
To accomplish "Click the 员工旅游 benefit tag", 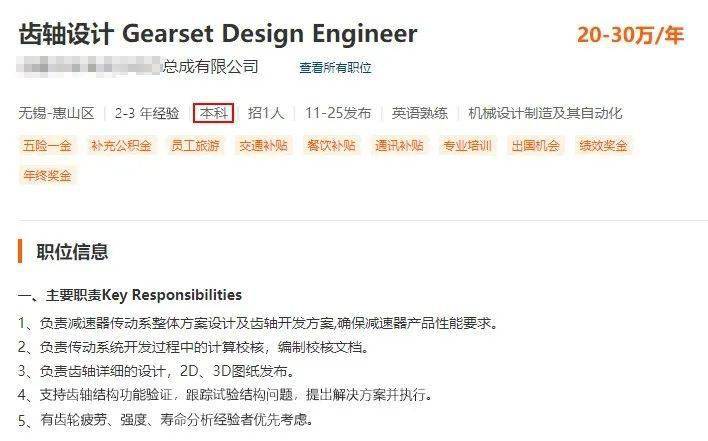I will 195,145.
